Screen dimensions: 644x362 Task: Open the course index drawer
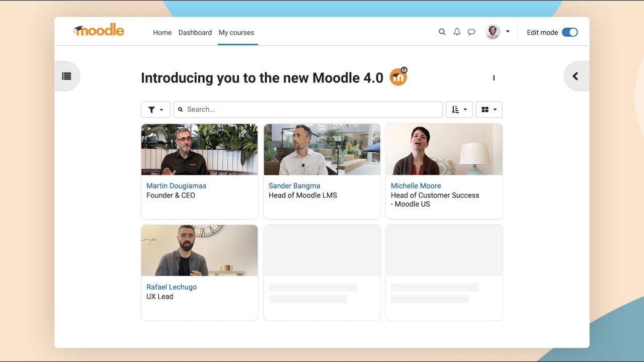tap(67, 76)
